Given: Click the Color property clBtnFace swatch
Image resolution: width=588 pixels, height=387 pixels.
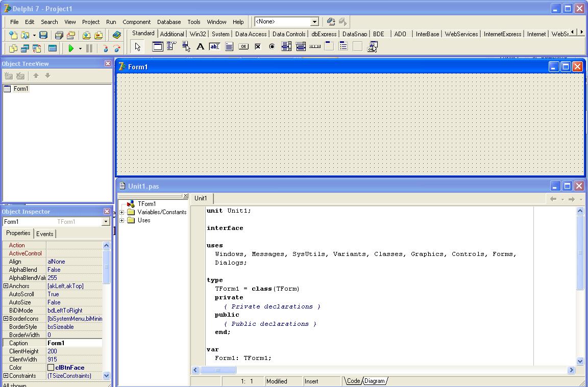Looking at the screenshot, I should point(51,368).
